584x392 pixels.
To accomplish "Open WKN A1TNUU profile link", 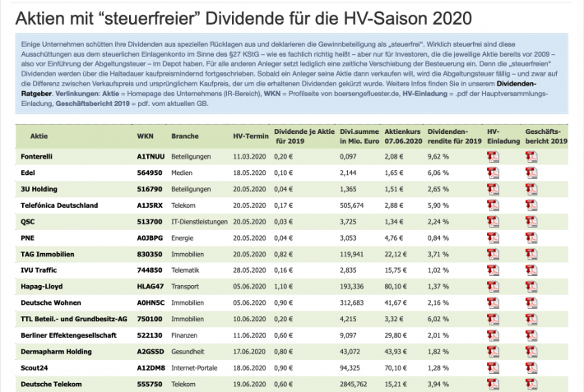I will pos(151,157).
